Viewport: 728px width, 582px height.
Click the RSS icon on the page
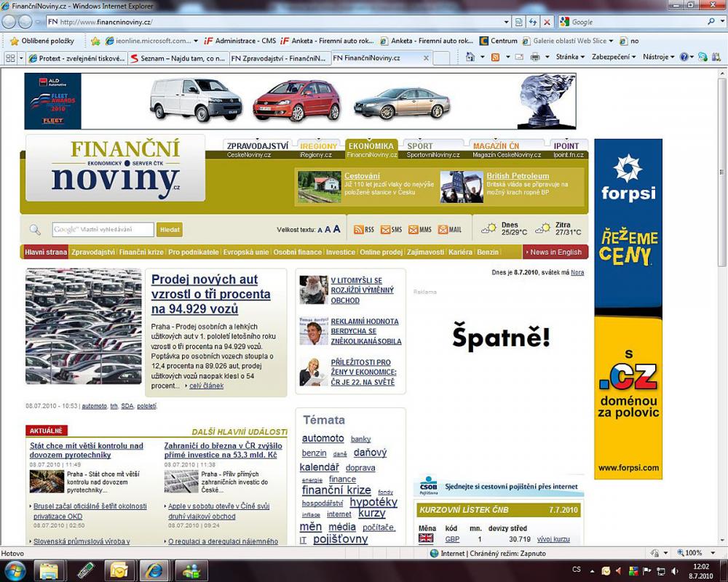click(x=358, y=229)
